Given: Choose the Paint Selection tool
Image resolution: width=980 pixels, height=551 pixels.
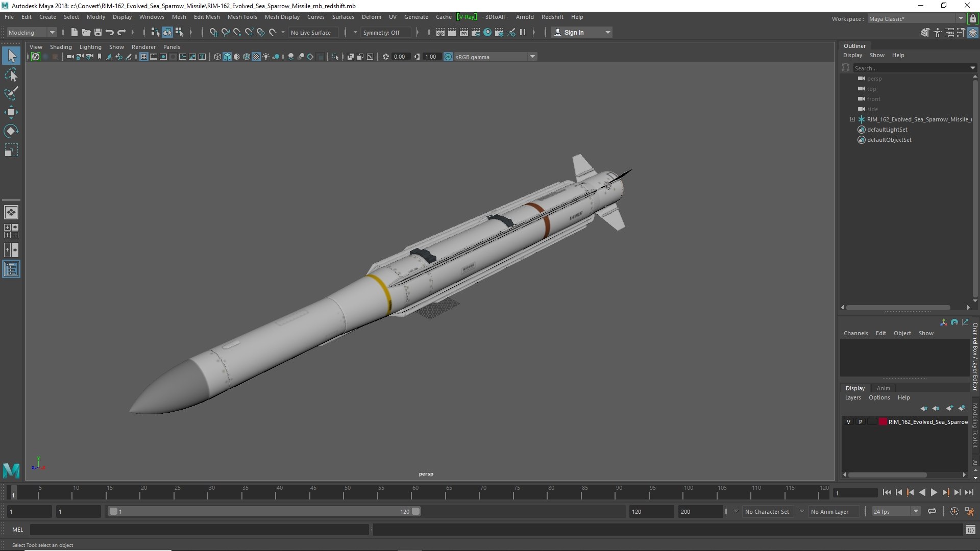Looking at the screenshot, I should tap(11, 93).
